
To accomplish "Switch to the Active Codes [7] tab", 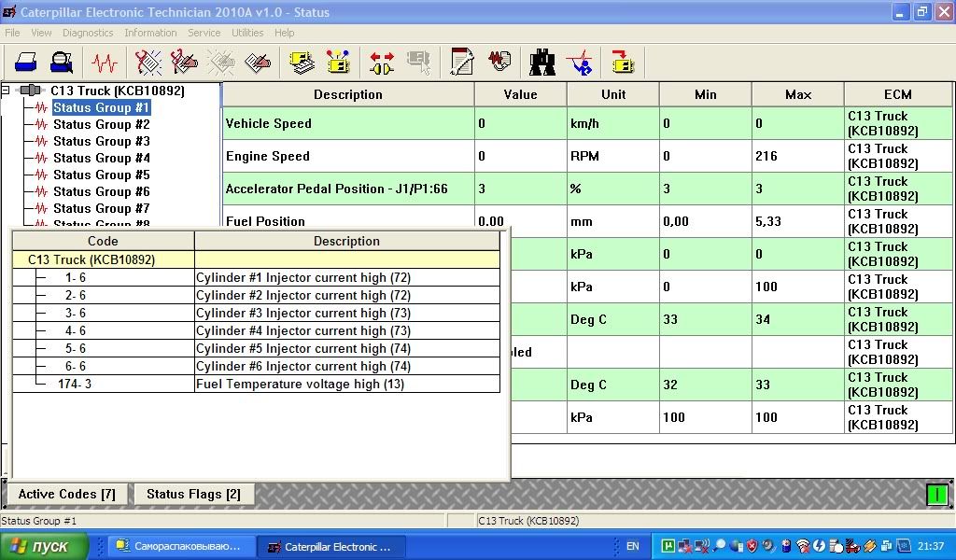I will (66, 494).
